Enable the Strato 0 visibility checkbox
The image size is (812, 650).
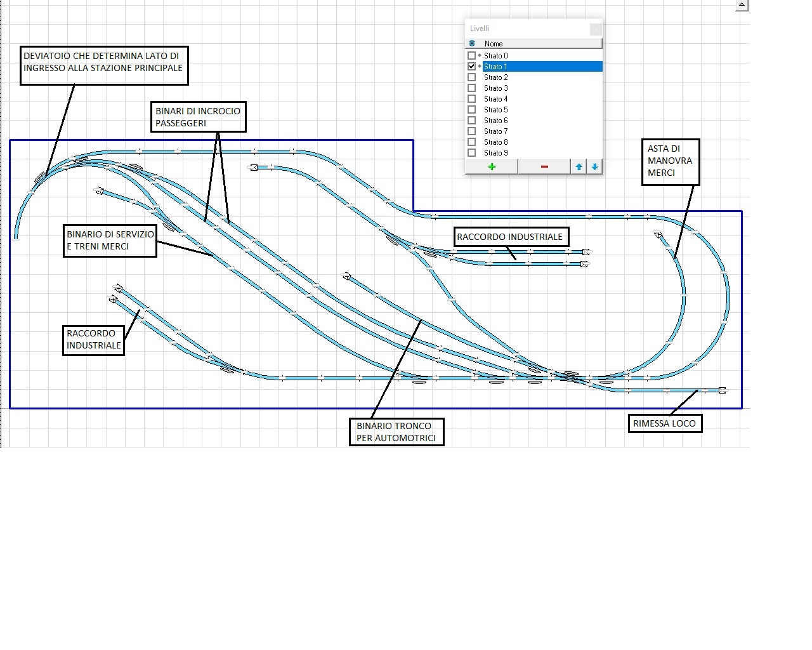pos(471,56)
